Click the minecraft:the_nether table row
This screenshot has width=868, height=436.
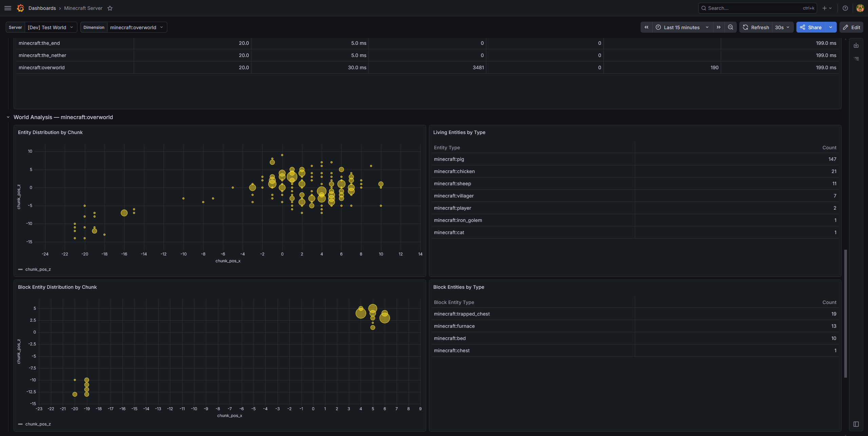[427, 55]
